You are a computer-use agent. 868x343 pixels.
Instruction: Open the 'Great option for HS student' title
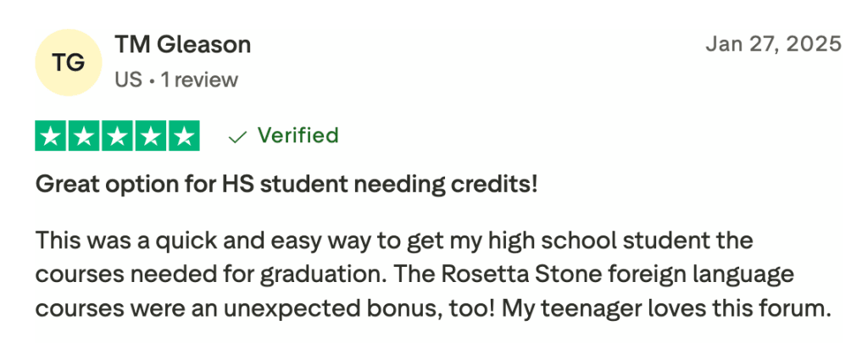[x=287, y=184]
